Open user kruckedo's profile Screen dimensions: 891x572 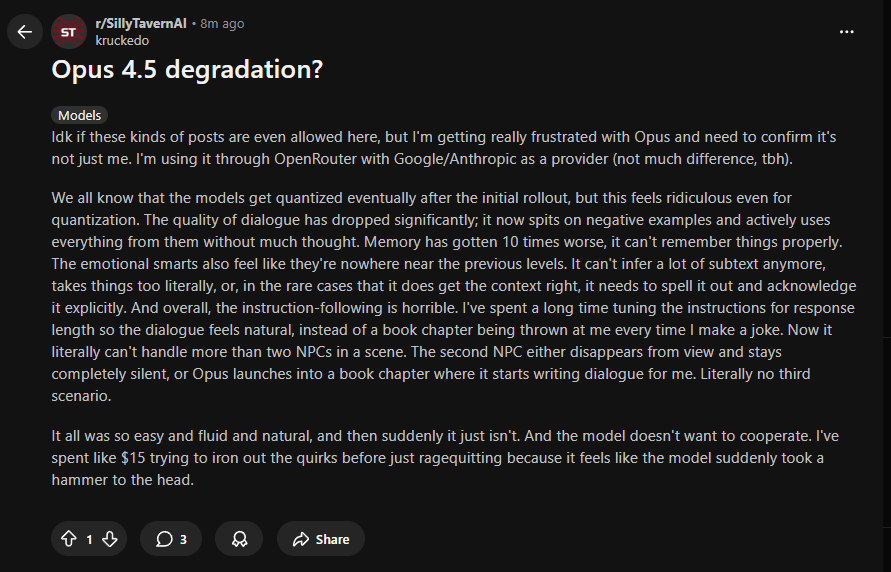(x=120, y=41)
